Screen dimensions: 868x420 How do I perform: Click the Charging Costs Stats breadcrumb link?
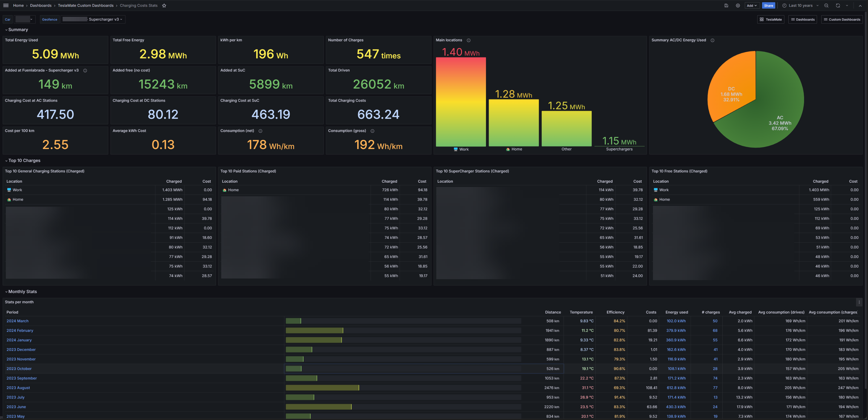(x=138, y=6)
